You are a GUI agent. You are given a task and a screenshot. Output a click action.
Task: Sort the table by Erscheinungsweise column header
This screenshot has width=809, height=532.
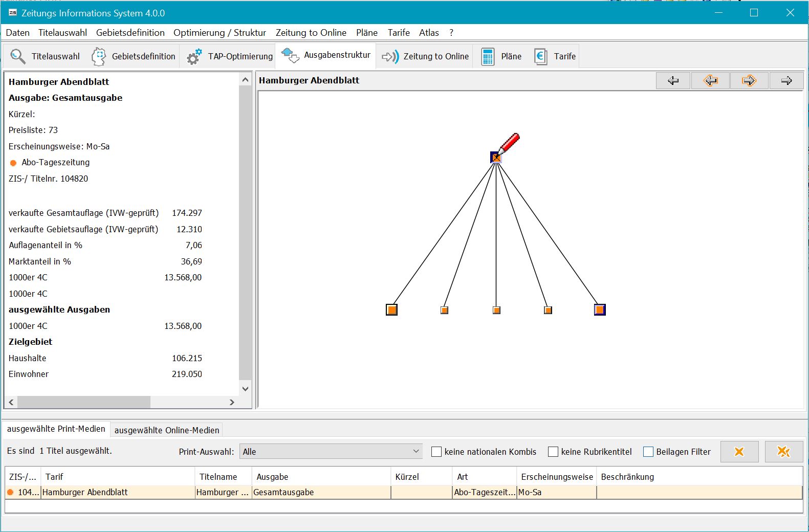click(x=557, y=477)
